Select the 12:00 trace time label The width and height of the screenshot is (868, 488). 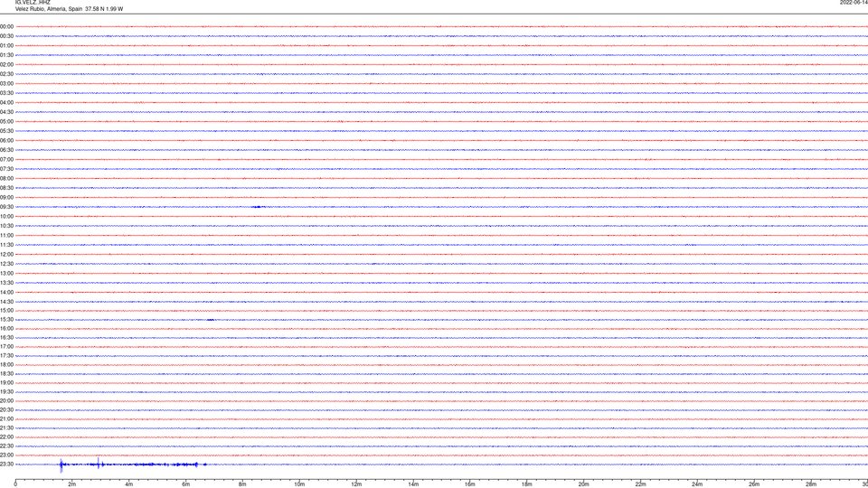coord(6,255)
